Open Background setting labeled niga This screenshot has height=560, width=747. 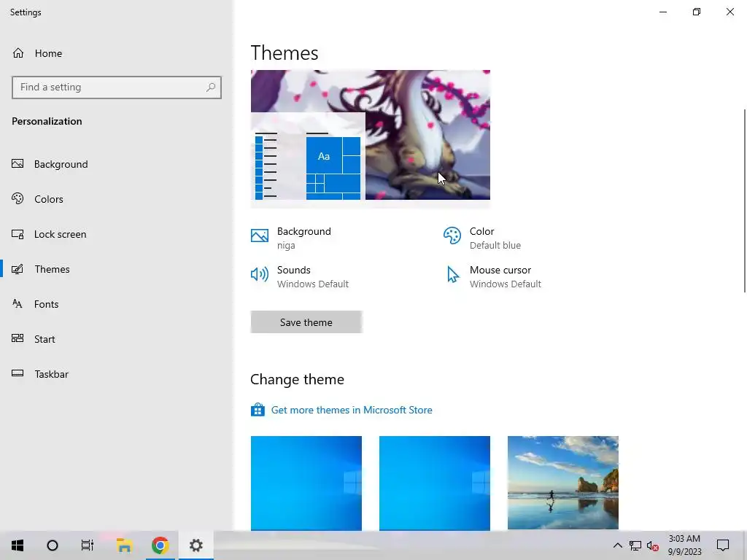click(290, 238)
